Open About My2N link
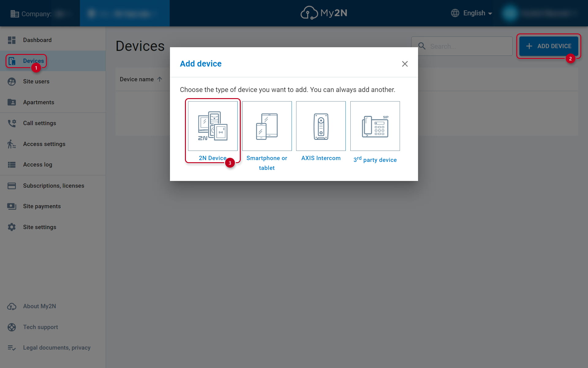The image size is (588, 368). point(40,306)
